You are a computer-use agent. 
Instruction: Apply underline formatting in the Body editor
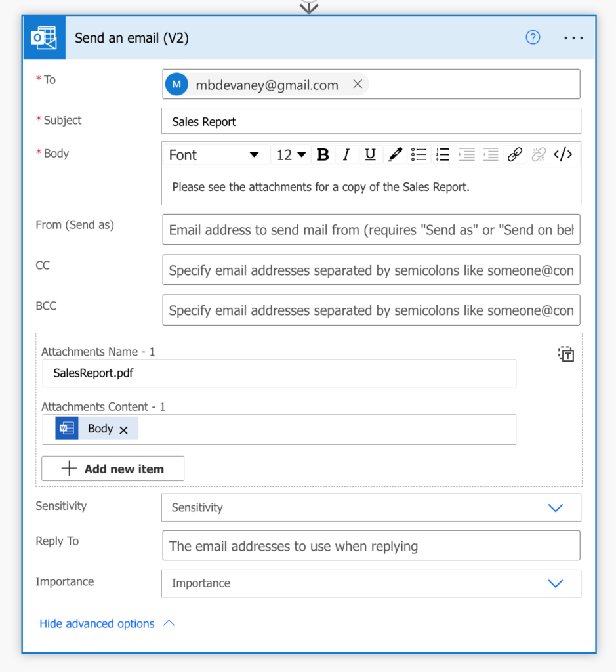[370, 154]
